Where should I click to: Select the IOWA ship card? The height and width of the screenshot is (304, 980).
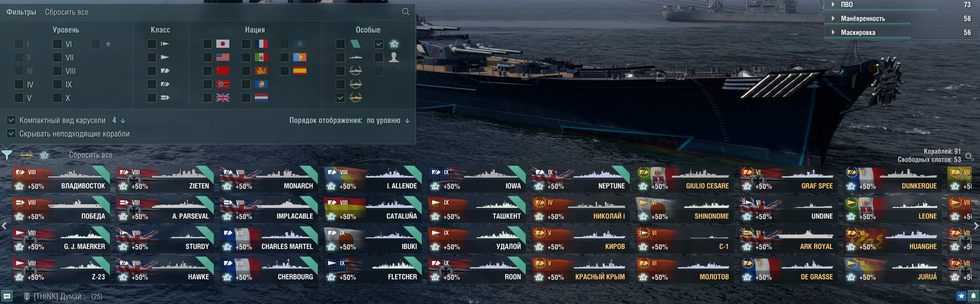coord(476,179)
